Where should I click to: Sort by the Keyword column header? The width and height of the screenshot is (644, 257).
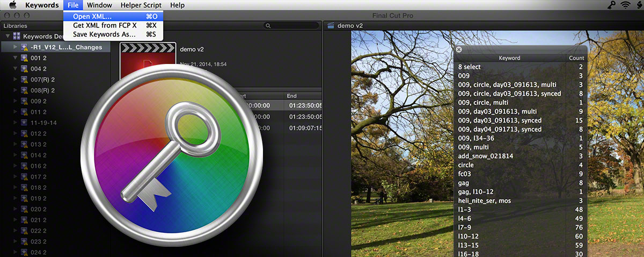click(x=509, y=58)
